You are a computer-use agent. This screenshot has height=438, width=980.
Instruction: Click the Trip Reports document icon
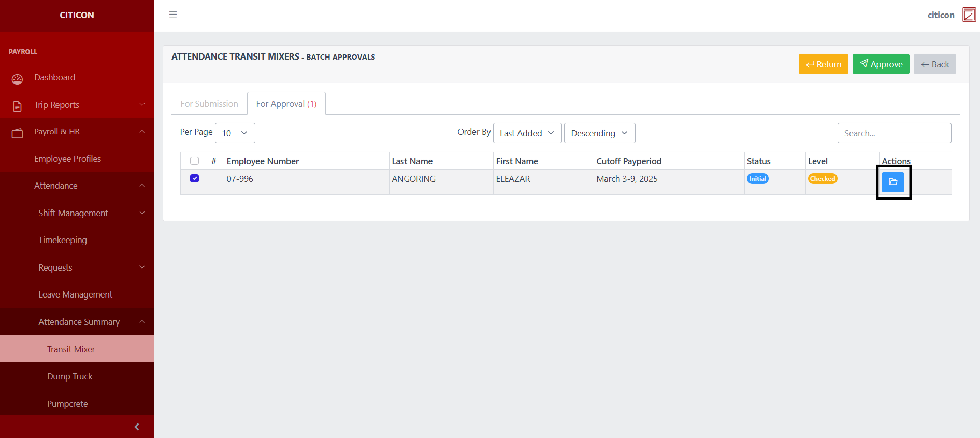pos(17,106)
